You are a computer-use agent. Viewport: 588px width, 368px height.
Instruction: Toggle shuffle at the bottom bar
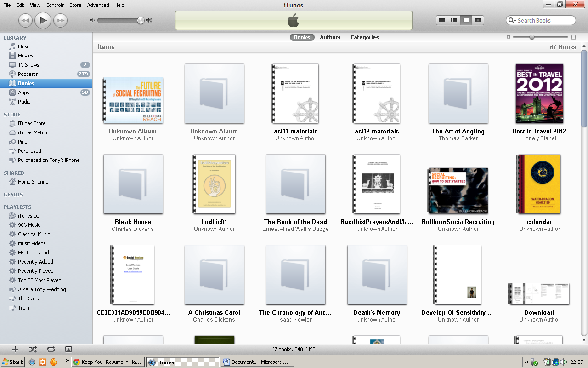point(33,349)
